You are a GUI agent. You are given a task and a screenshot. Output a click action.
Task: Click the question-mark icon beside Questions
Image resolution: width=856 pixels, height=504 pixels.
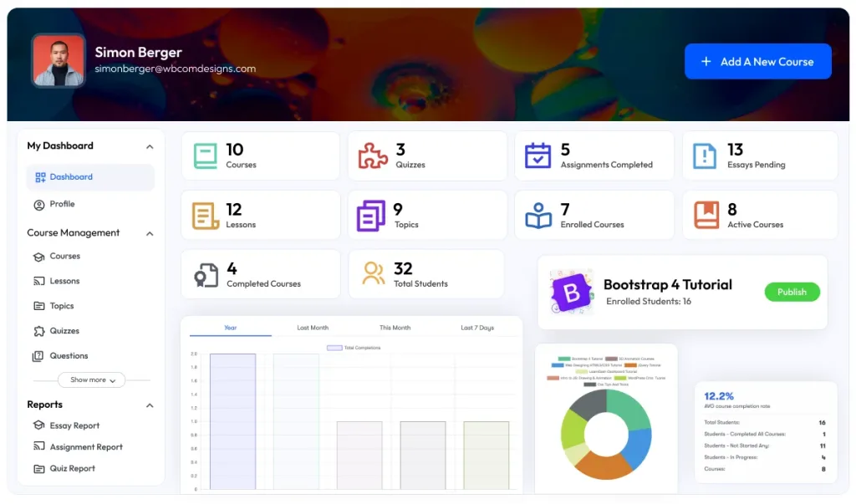(38, 357)
